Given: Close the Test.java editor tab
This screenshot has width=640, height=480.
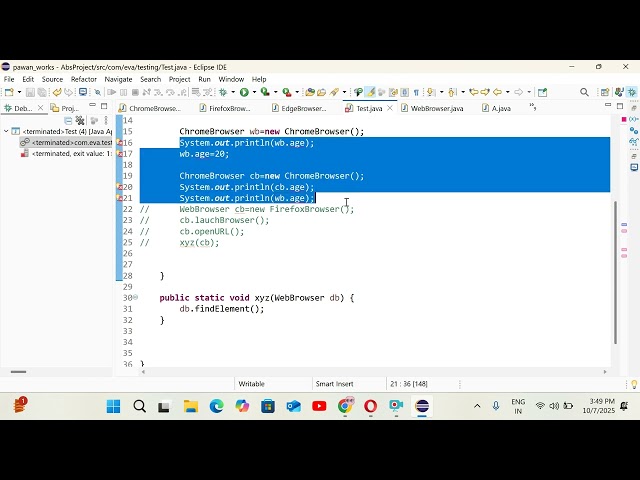Looking at the screenshot, I should pos(390,108).
